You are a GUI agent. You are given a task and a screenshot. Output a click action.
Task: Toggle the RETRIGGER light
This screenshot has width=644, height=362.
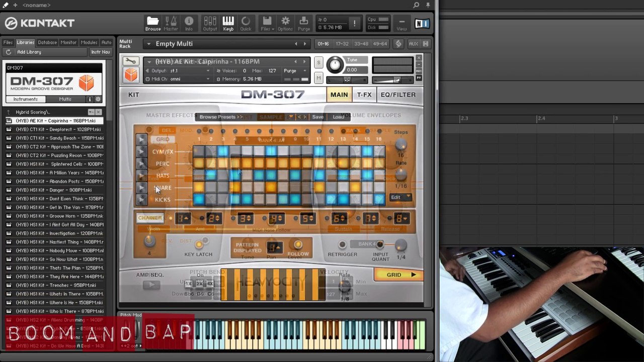point(342,244)
